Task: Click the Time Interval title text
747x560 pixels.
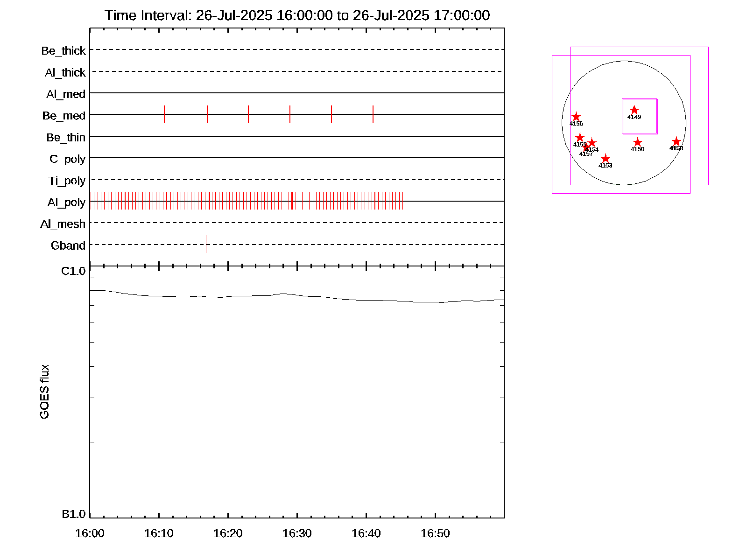Action: coord(297,15)
